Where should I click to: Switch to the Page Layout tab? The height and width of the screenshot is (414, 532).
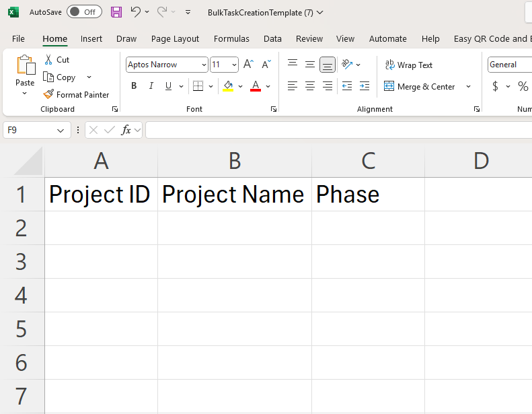(x=175, y=38)
